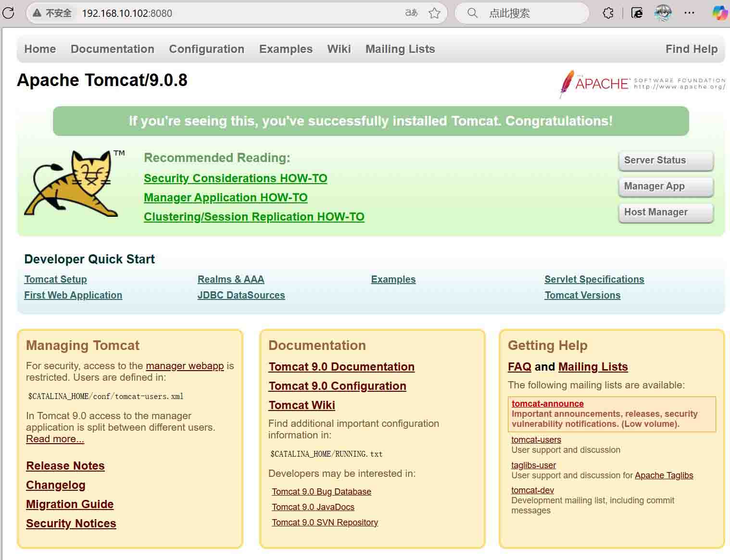The width and height of the screenshot is (730, 560).
Task: Open the tomcat-announce mailing list link
Action: [x=547, y=404]
